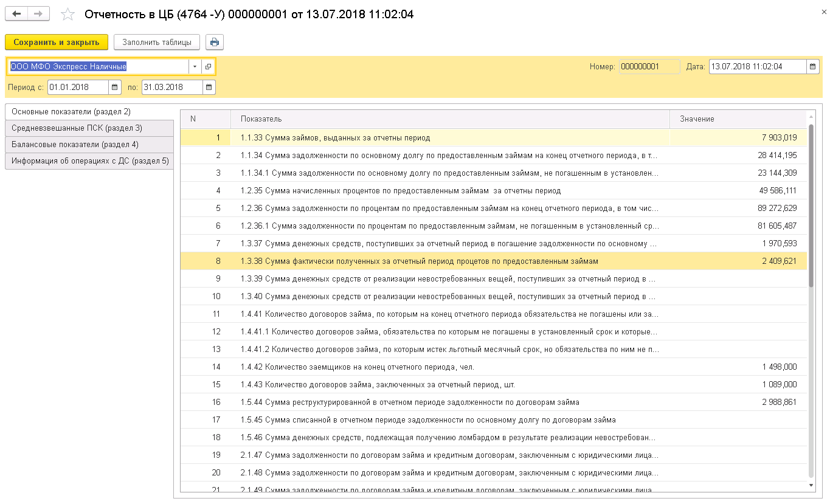
Task: Click value cell 89 272,629
Action: (738, 209)
